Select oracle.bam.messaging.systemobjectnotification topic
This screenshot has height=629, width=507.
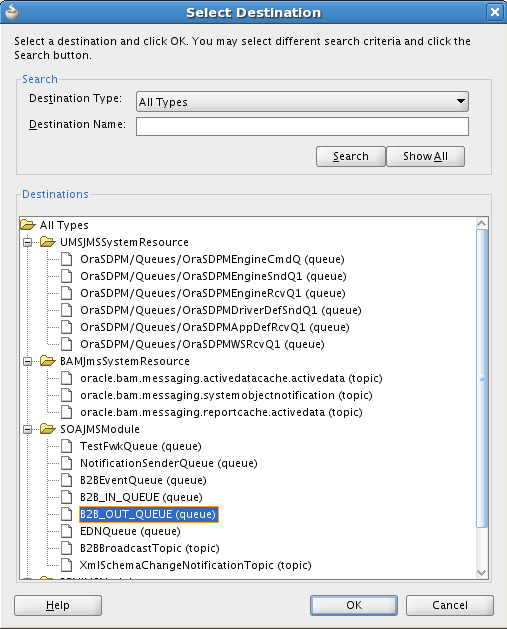click(x=226, y=395)
